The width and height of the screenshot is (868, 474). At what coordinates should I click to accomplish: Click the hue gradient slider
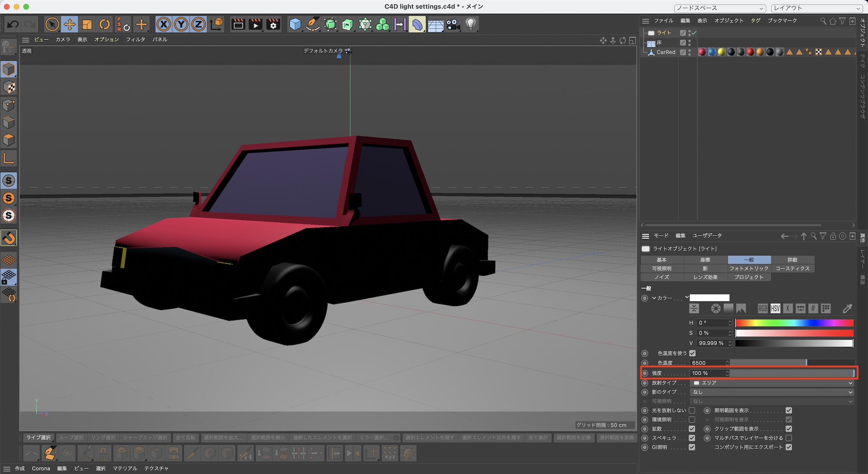794,323
